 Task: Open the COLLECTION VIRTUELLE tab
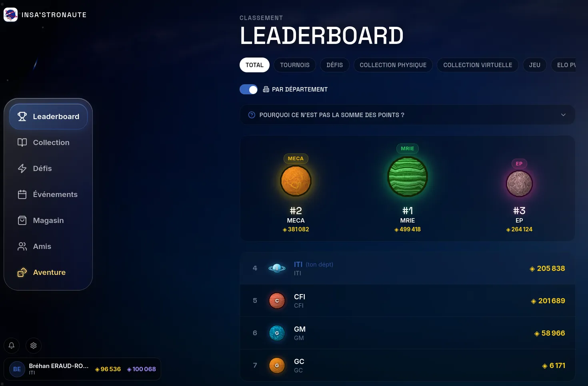[x=478, y=65]
